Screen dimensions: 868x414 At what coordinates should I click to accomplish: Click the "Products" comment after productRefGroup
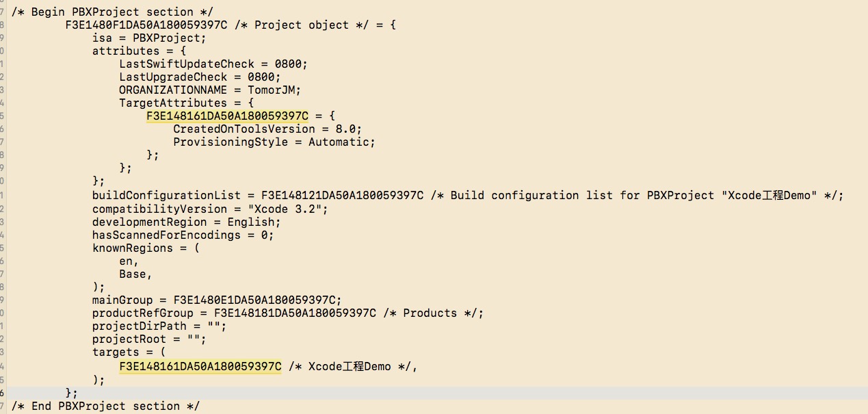click(x=430, y=313)
